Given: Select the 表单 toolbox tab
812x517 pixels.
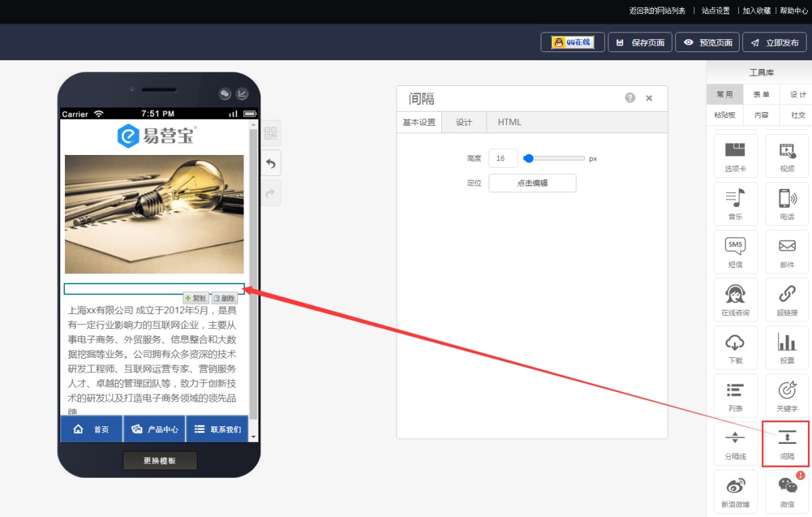Looking at the screenshot, I should tap(761, 95).
